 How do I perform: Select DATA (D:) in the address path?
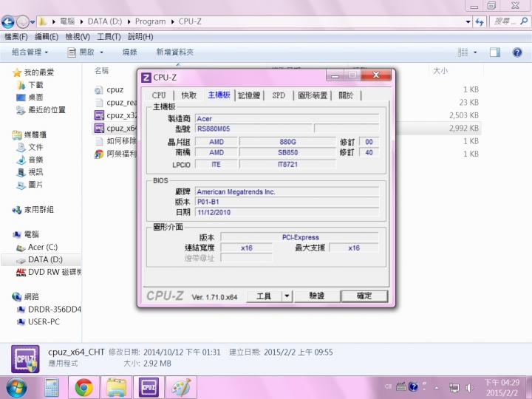(x=104, y=21)
